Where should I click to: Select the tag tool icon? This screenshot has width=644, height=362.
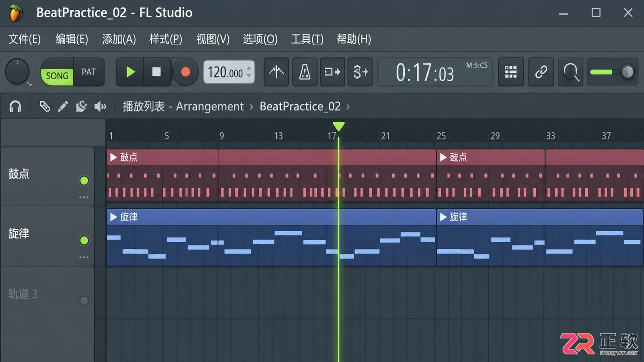(x=44, y=106)
